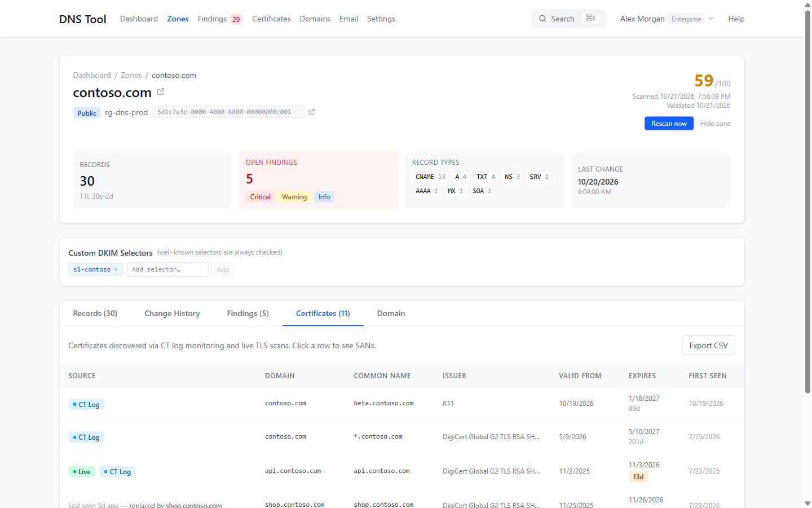This screenshot has width=812, height=508.
Task: Click the Help link
Action: [736, 19]
